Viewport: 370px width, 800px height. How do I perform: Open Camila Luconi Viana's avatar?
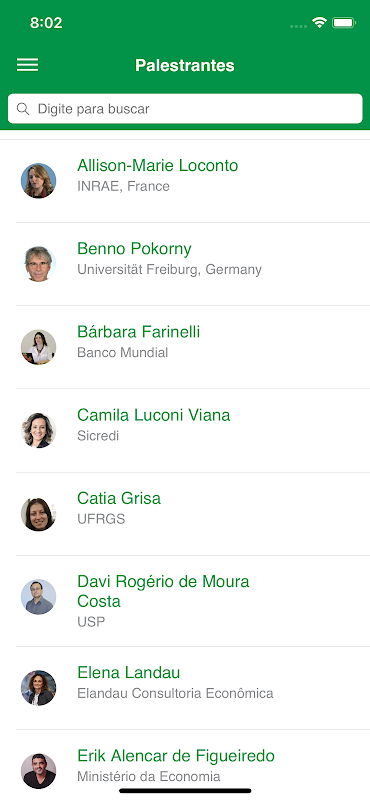coord(38,430)
